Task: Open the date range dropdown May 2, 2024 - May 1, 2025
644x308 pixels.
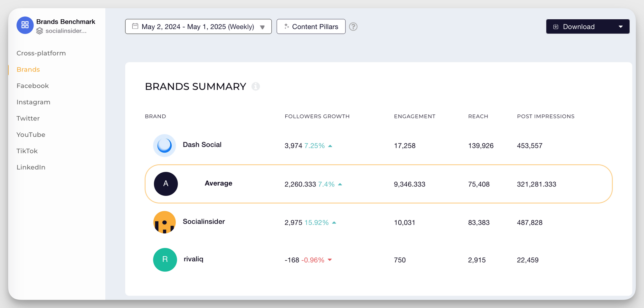Action: 198,26
